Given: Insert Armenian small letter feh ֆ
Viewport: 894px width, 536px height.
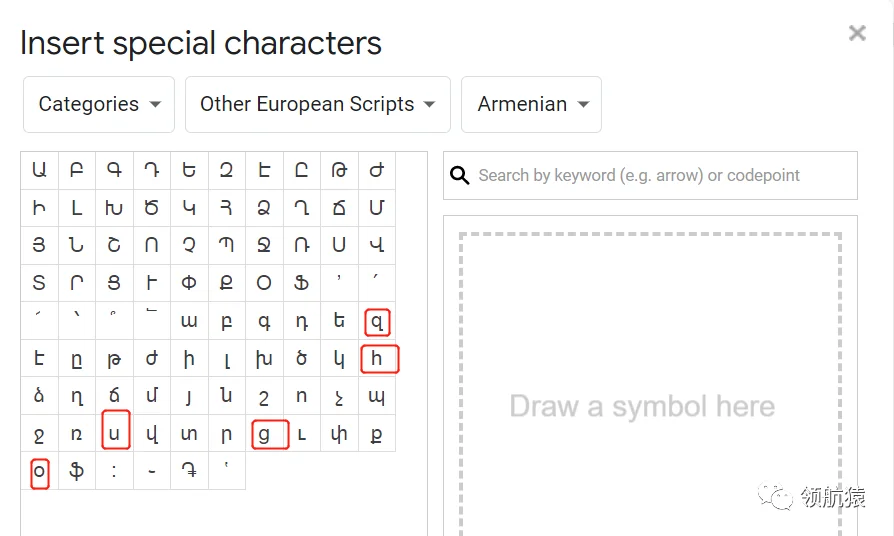Looking at the screenshot, I should (x=77, y=470).
